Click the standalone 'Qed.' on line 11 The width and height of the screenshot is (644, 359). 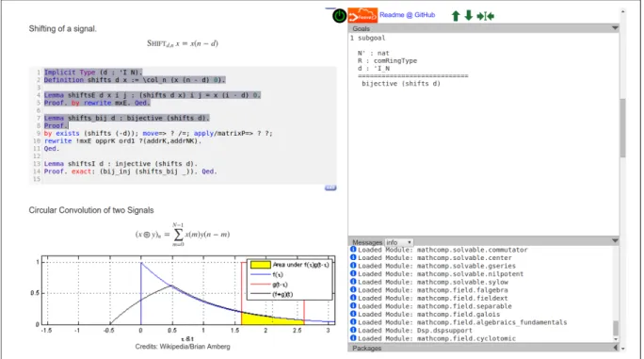click(52, 149)
